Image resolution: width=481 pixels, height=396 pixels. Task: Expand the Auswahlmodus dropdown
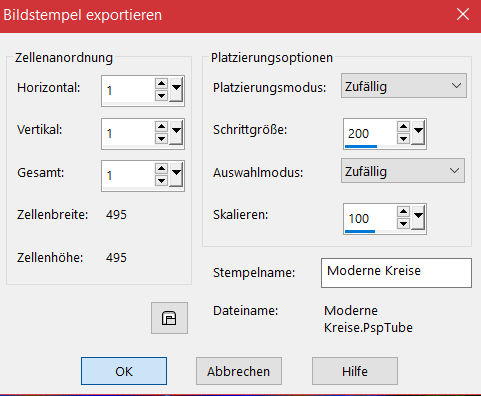[402, 171]
